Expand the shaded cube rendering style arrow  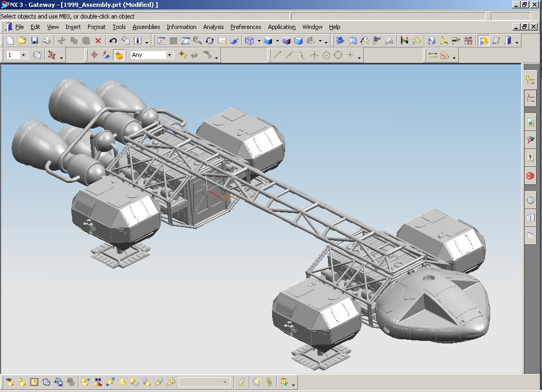[277, 41]
